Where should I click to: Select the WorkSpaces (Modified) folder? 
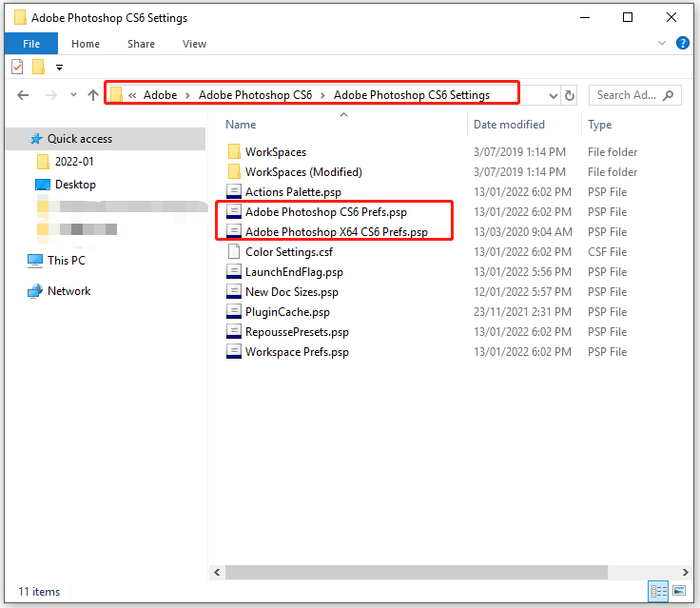point(303,172)
